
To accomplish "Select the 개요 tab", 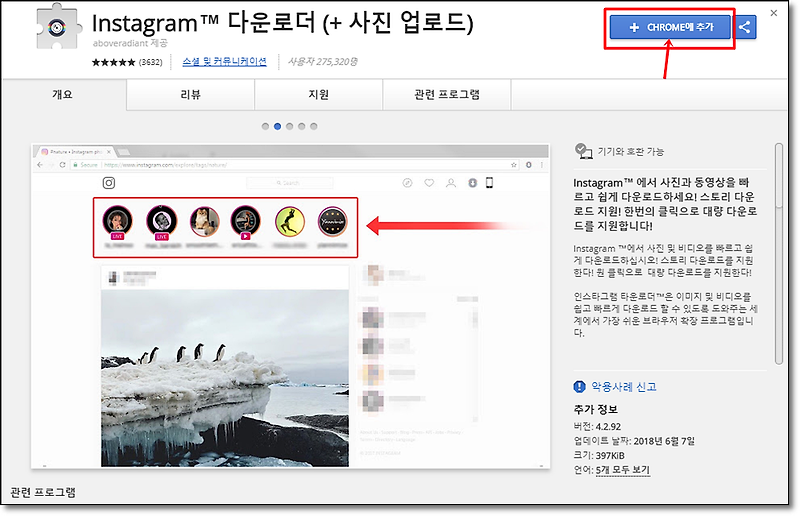I will click(x=63, y=94).
